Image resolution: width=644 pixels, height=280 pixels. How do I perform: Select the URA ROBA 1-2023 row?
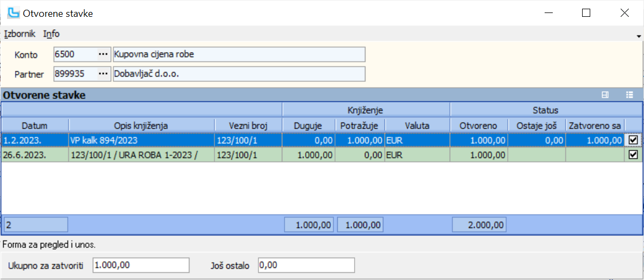pyautogui.click(x=141, y=155)
